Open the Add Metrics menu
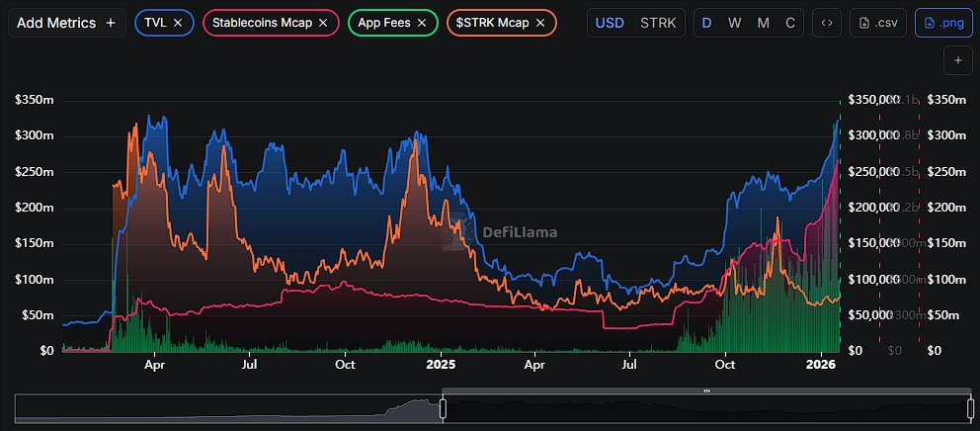980x431 pixels. pos(66,23)
